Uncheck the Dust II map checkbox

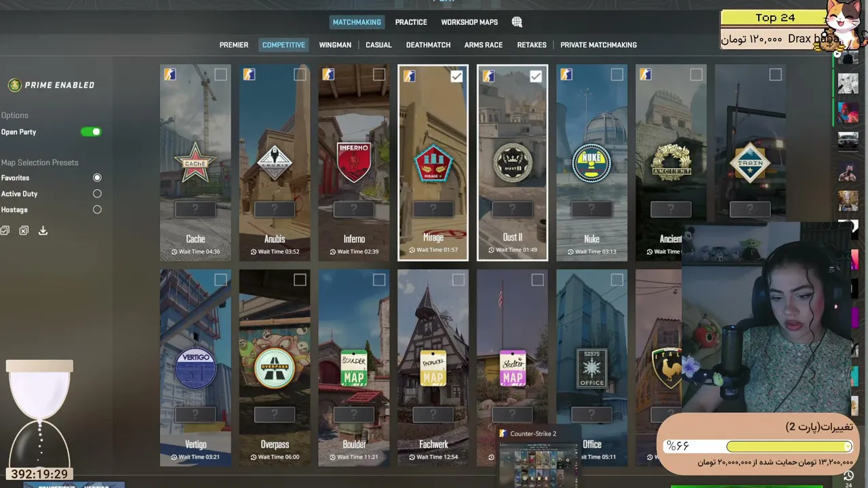(x=536, y=77)
